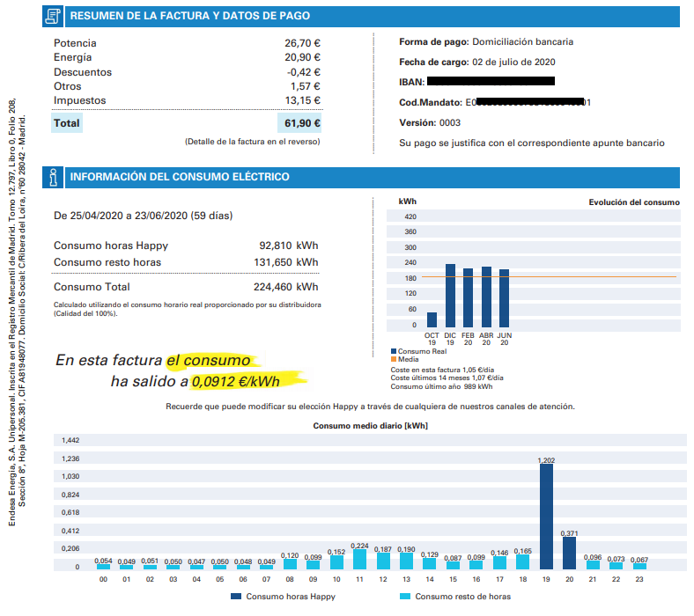Click the redacted Cod.Mandato value
This screenshot has width=694, height=616.
pos(524,102)
